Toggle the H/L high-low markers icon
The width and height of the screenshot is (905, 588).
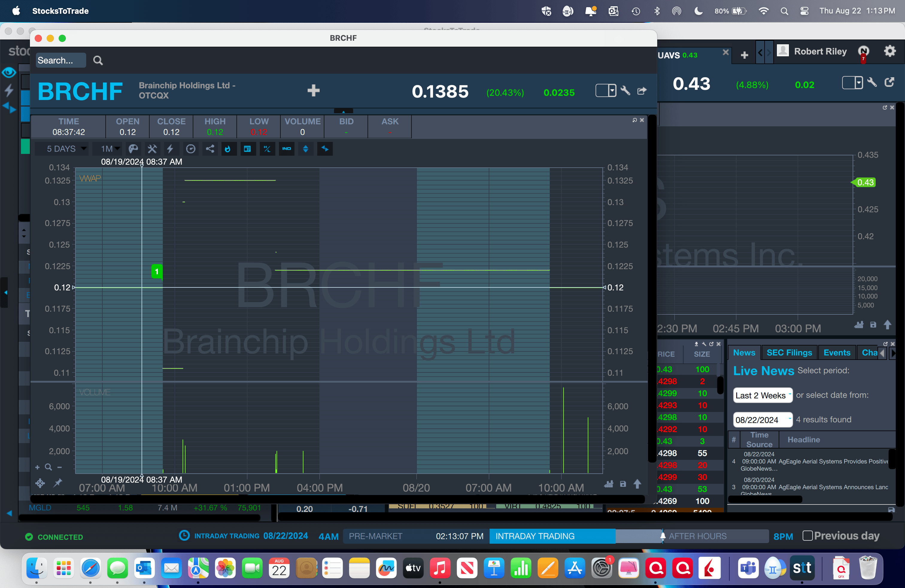267,149
